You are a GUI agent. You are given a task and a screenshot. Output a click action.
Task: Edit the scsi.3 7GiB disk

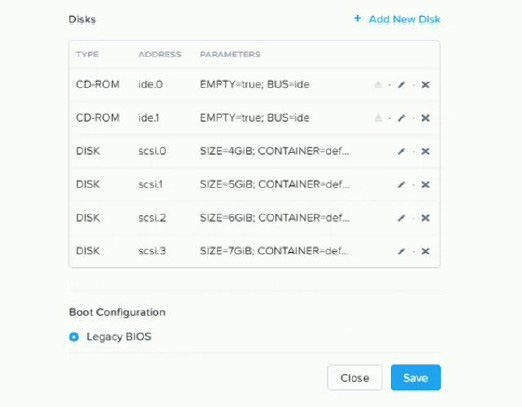click(401, 251)
